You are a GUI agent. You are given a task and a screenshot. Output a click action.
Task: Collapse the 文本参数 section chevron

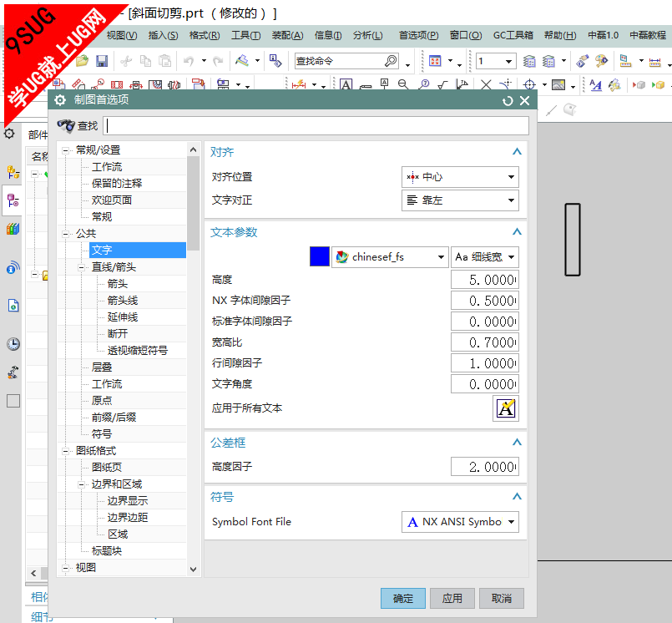(x=517, y=231)
